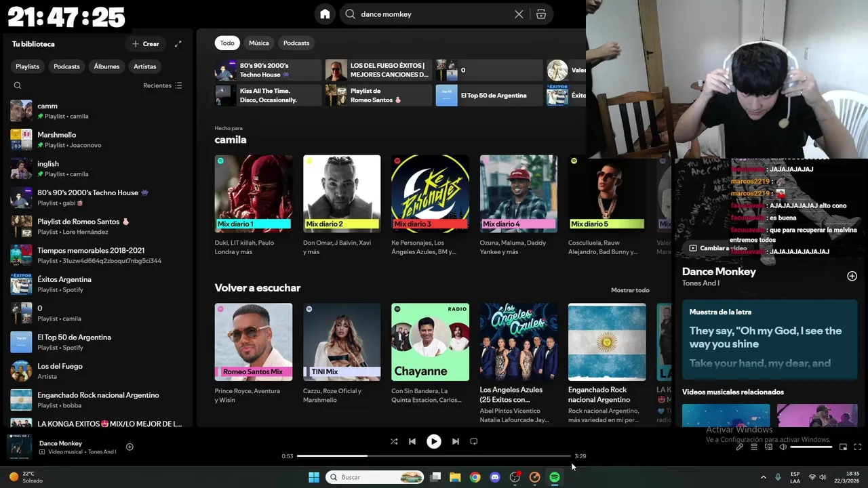Filter library by Álbumes chip

(106, 66)
